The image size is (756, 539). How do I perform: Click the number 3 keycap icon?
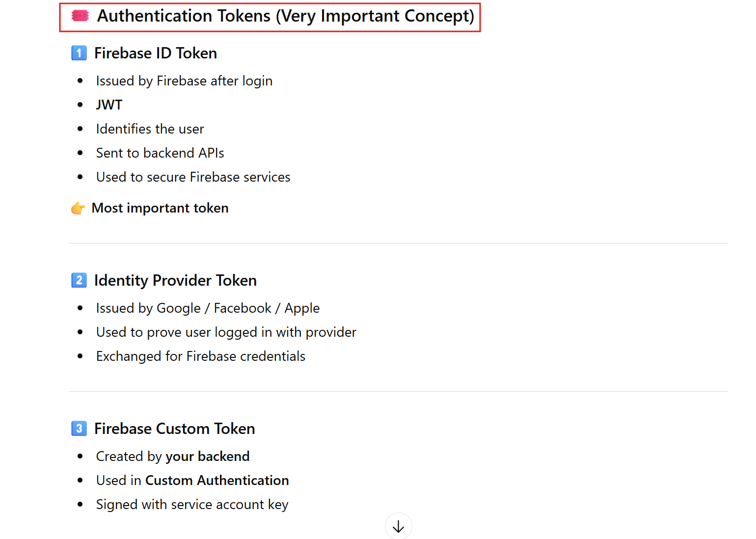coord(79,429)
